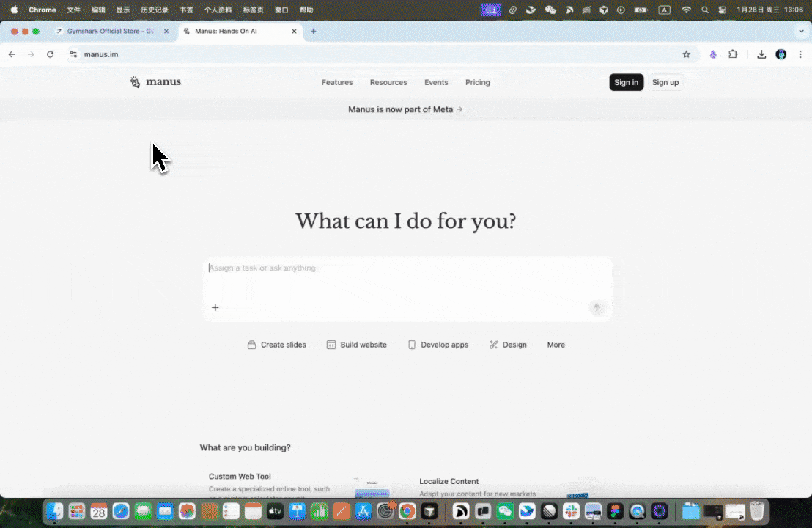Toggle Spotlight search in the menu bar
The image size is (812, 528).
(x=704, y=10)
